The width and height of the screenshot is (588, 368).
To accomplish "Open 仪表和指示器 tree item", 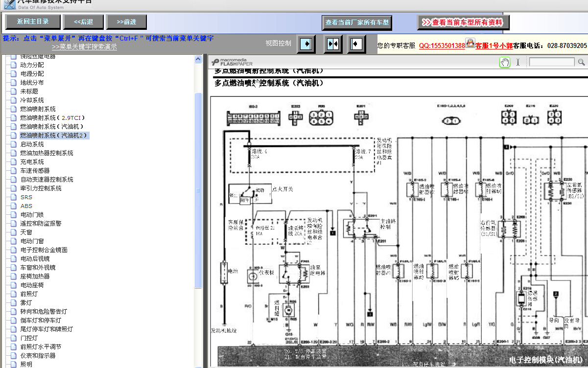I will [38, 355].
